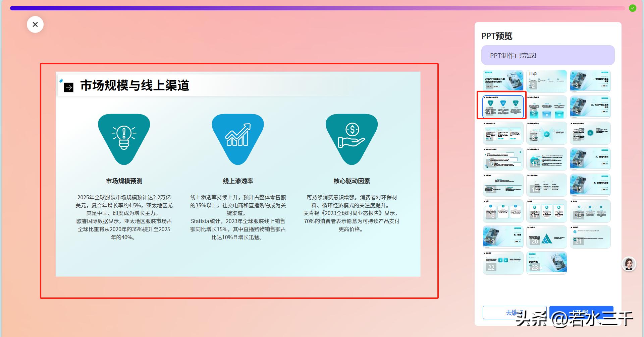The height and width of the screenshot is (337, 644).
Task: Select slide 3 thumbnail
Action: [x=590, y=81]
